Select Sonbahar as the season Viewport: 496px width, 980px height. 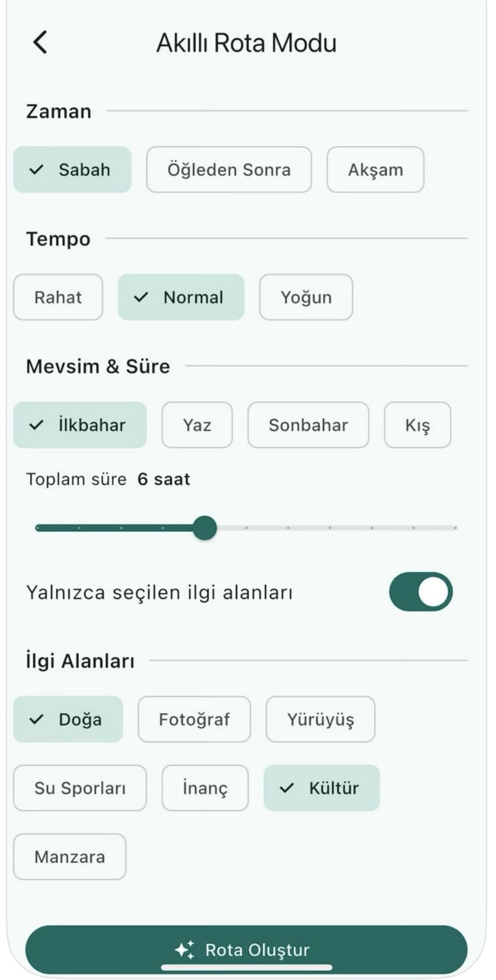point(308,425)
